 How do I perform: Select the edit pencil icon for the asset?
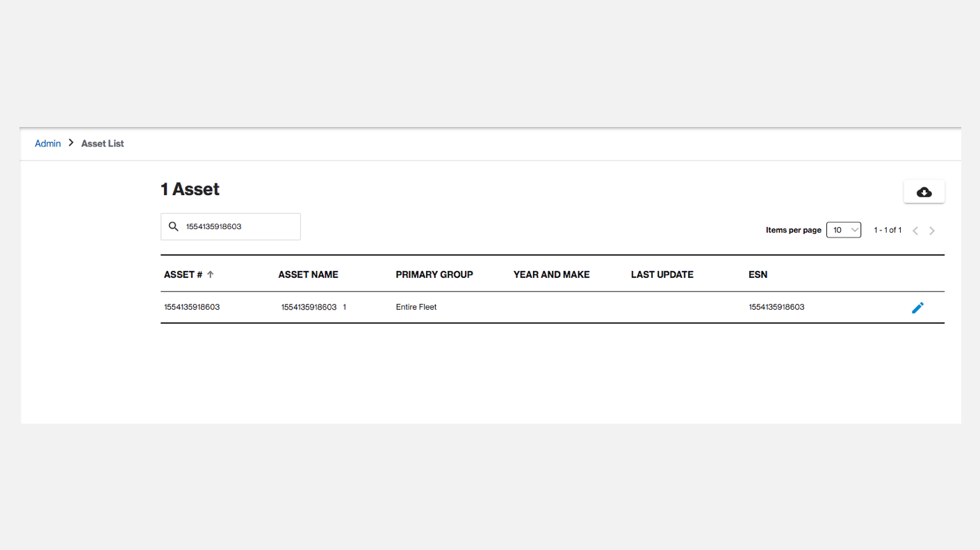[x=918, y=307]
